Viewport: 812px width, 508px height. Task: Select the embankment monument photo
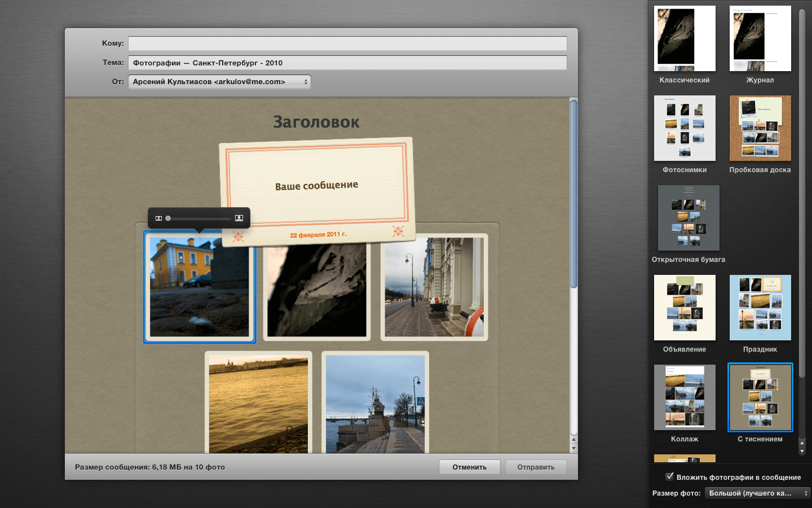pyautogui.click(x=376, y=403)
